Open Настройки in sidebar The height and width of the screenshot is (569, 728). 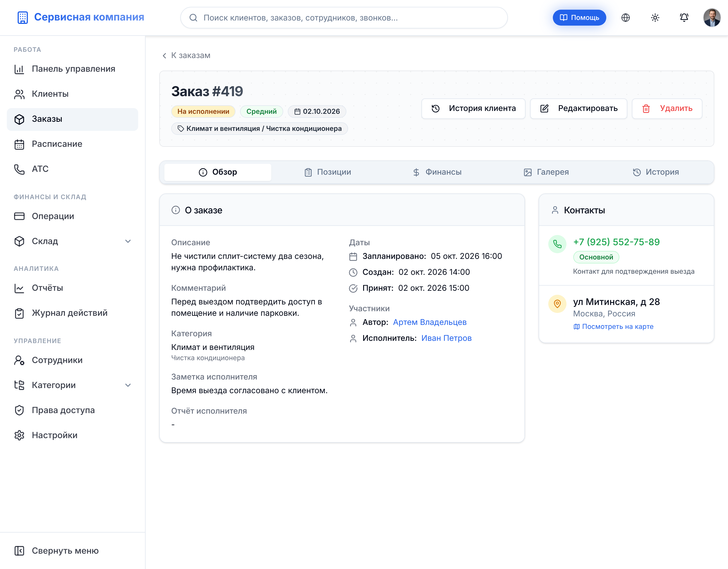[x=72, y=435]
